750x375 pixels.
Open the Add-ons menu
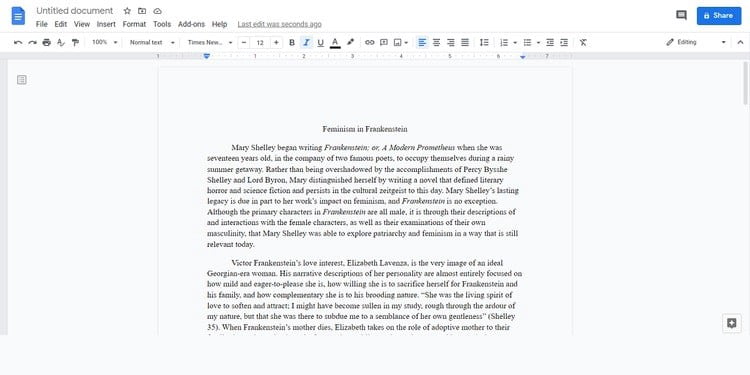191,24
